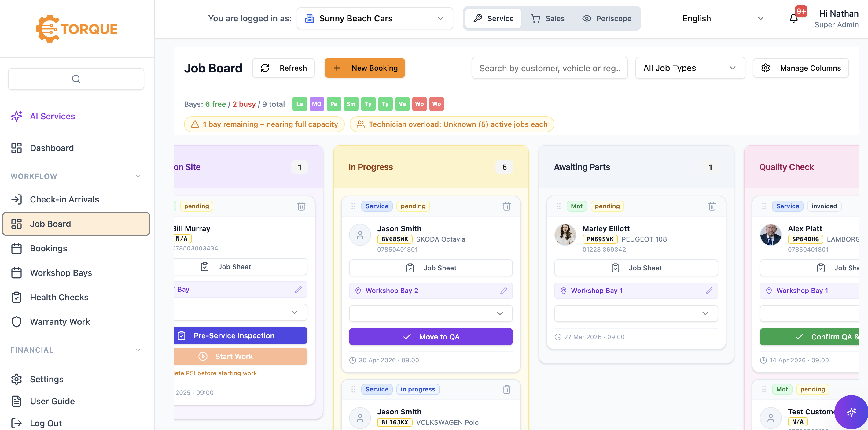The height and width of the screenshot is (430, 868).
Task: Click the purple MO bay chip
Action: (x=316, y=104)
